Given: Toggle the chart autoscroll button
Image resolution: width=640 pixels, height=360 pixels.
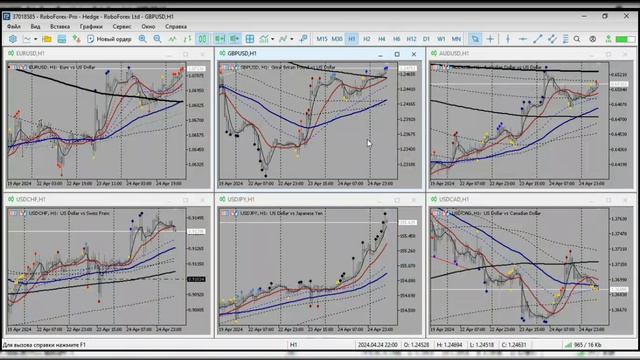Looking at the screenshot, I should point(235,39).
